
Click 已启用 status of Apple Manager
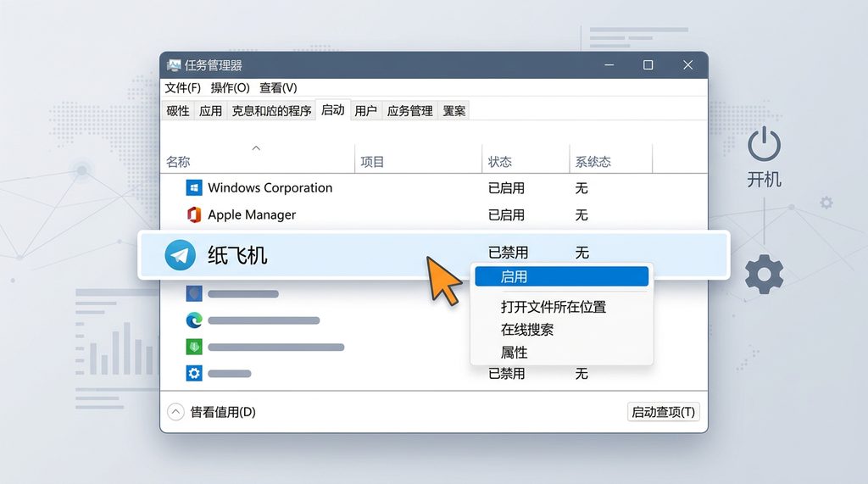[x=507, y=214]
